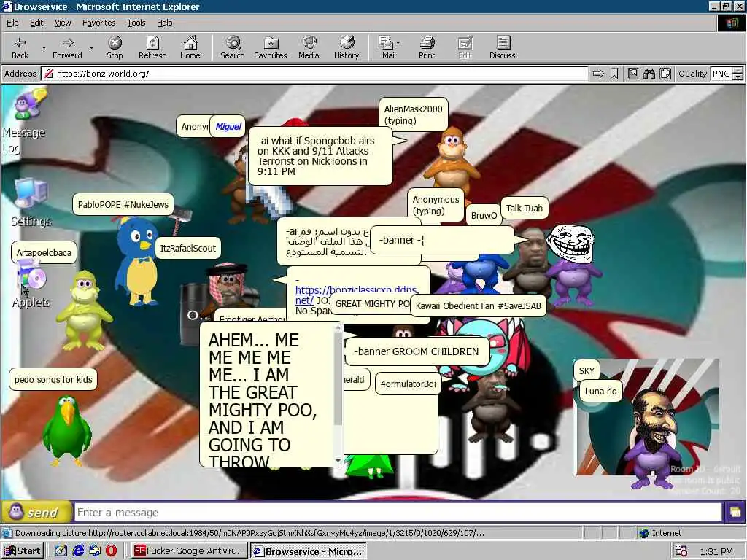This screenshot has height=560, width=747.
Task: Print the page with Print icon
Action: [427, 47]
